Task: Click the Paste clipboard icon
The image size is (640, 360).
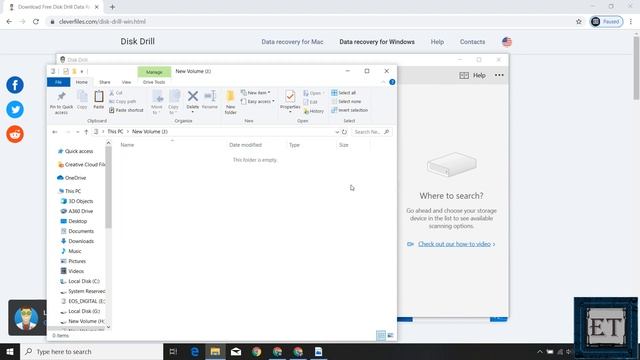Action: (x=99, y=100)
